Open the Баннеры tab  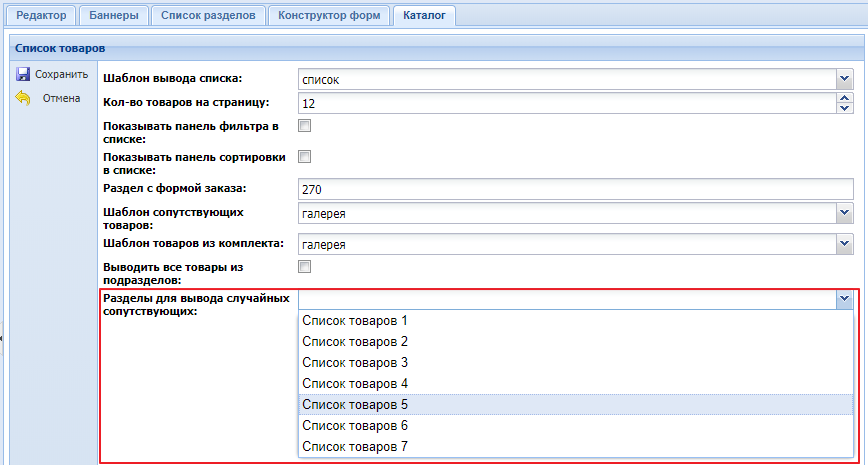(113, 16)
